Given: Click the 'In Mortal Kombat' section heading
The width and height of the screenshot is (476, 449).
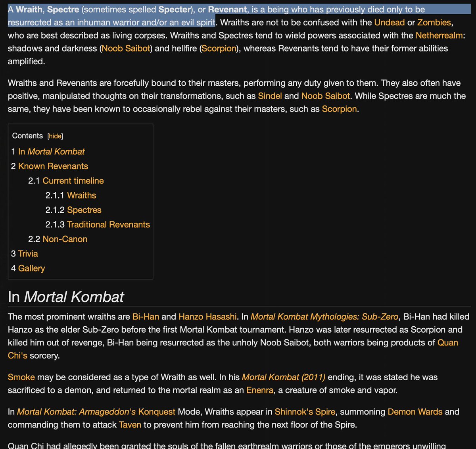Looking at the screenshot, I should click(66, 297).
